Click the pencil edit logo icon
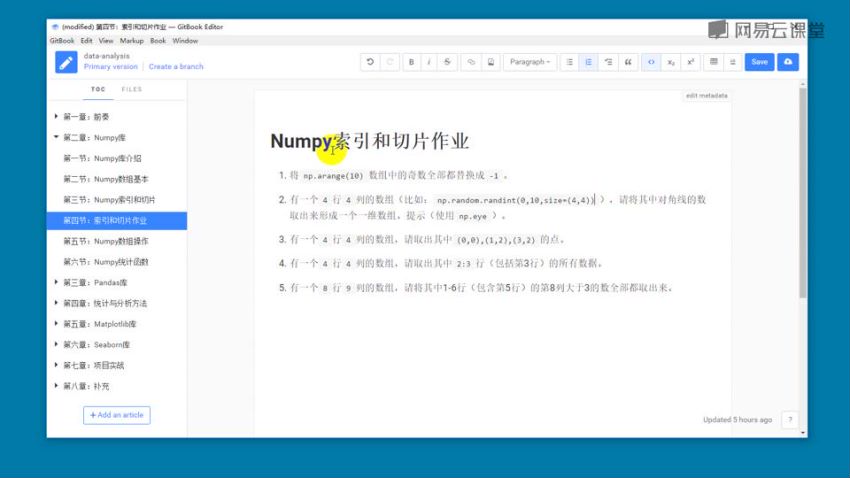The image size is (850, 478). coord(66,62)
